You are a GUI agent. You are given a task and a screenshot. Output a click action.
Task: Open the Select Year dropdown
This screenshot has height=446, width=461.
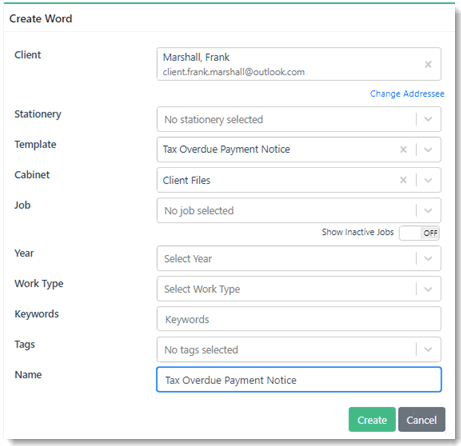pos(299,258)
